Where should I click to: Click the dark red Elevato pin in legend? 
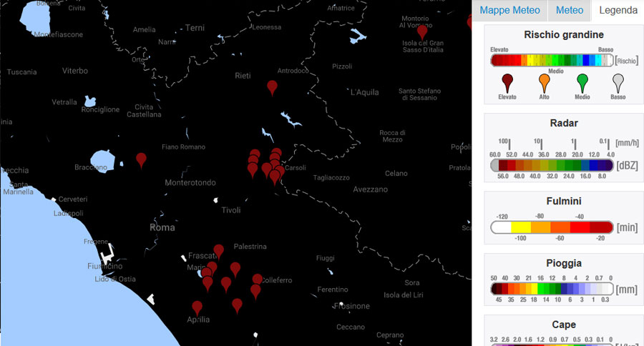508,81
